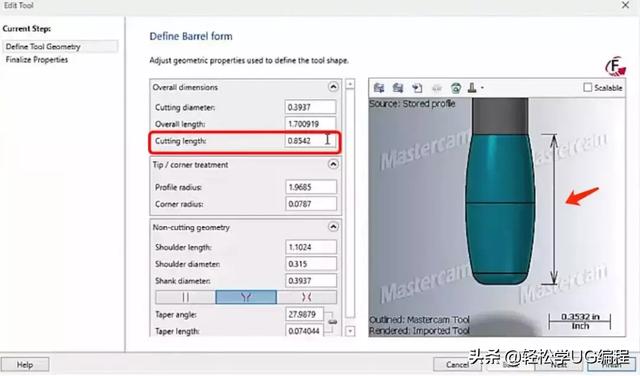
Task: Open the dropdown arrow beside the stamp icon
Action: [482, 88]
